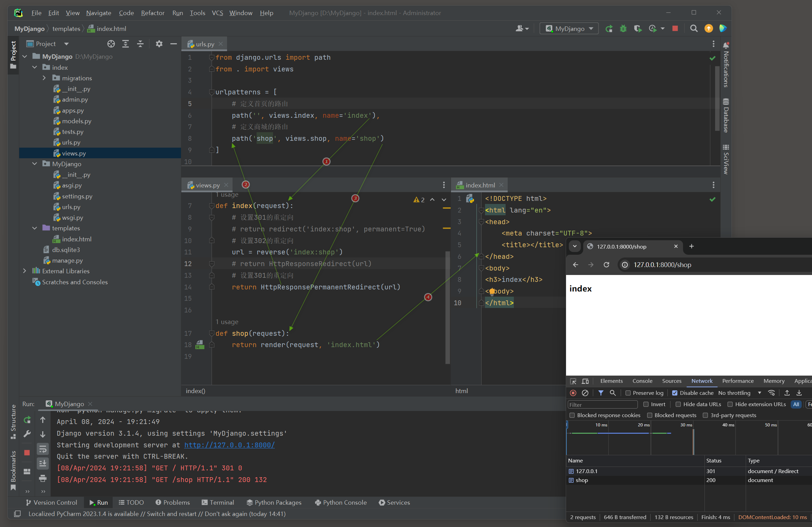Click templates breadcrumb in navigation bar

66,28
